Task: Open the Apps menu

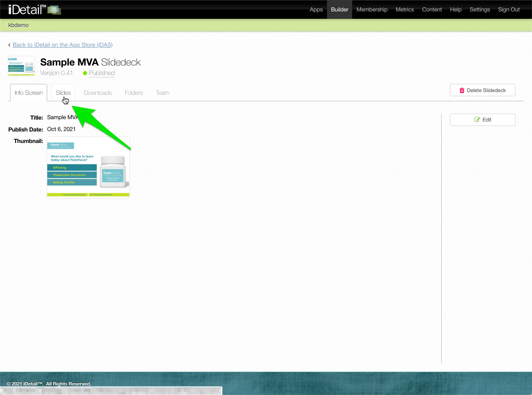Action: coord(316,10)
